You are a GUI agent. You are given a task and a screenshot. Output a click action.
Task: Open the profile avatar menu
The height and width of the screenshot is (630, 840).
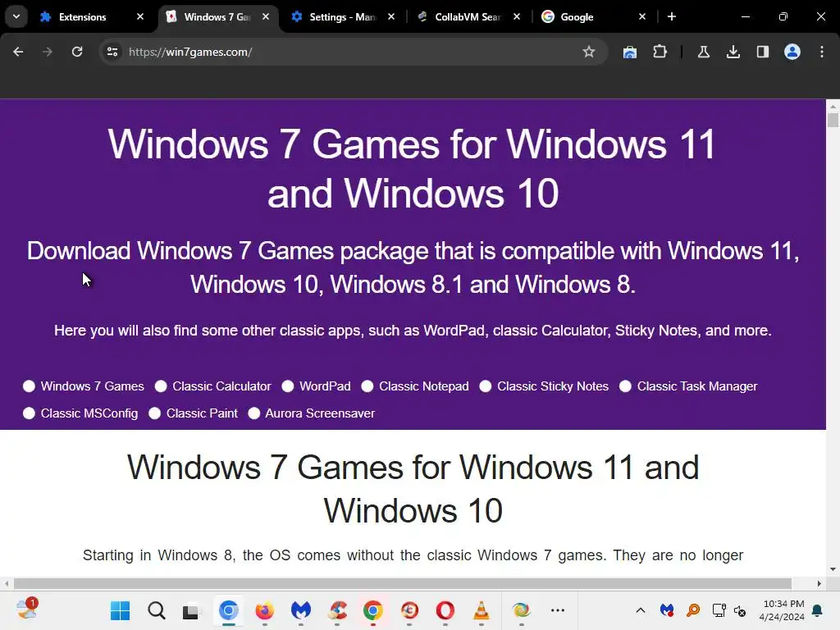point(792,52)
